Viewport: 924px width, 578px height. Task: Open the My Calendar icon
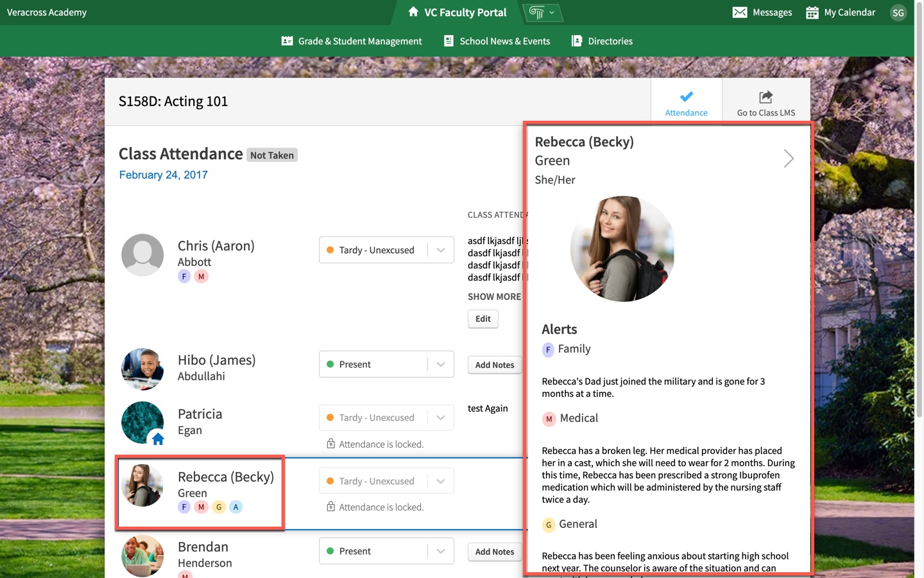tap(812, 12)
